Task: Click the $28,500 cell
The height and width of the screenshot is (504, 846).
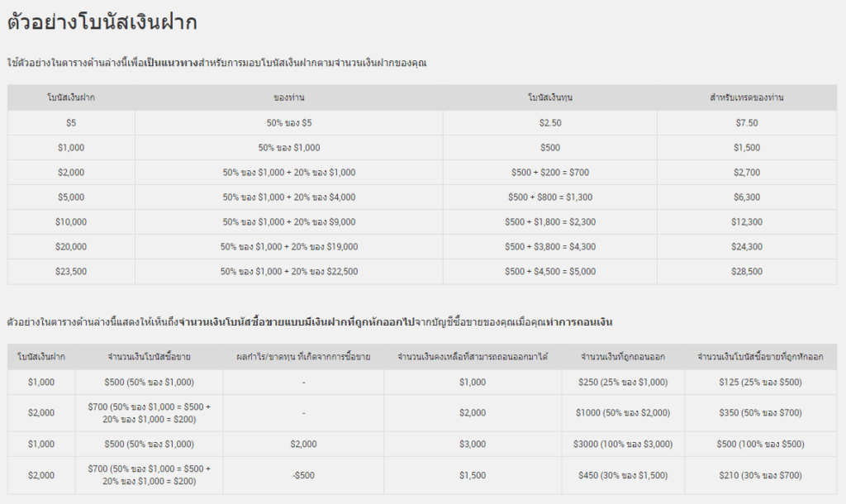Action: click(x=747, y=272)
